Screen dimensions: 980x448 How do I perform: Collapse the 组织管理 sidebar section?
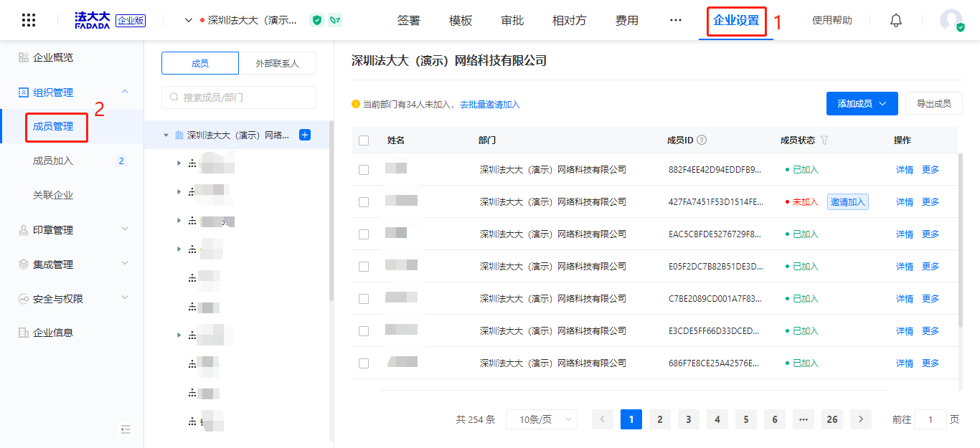[x=125, y=92]
